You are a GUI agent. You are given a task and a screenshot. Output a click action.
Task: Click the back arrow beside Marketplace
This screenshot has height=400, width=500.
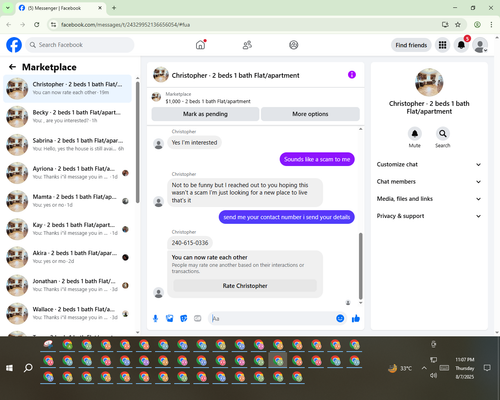12,67
